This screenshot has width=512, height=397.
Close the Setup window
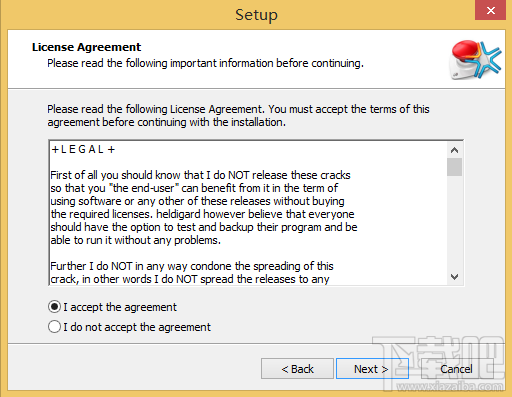pyautogui.click(x=490, y=10)
